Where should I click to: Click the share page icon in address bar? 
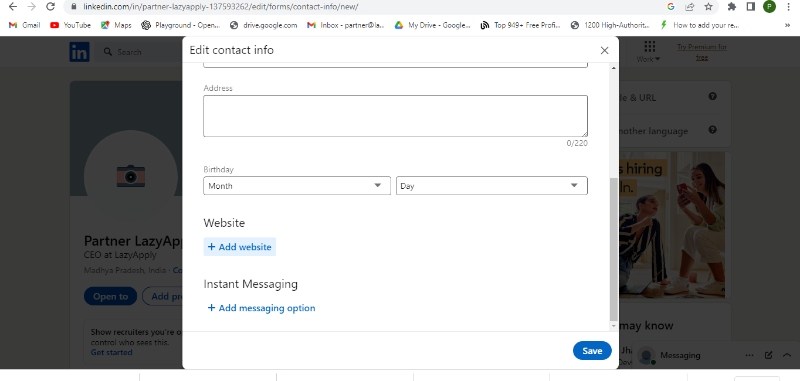point(690,7)
